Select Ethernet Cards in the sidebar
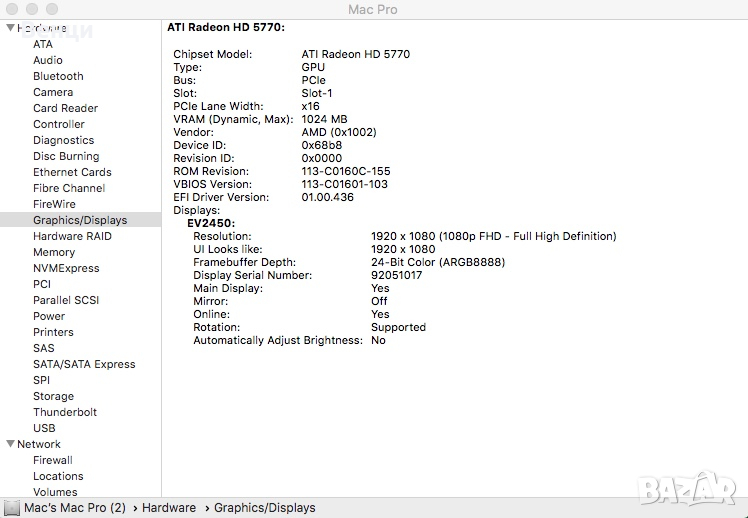The height and width of the screenshot is (518, 748). click(x=72, y=172)
